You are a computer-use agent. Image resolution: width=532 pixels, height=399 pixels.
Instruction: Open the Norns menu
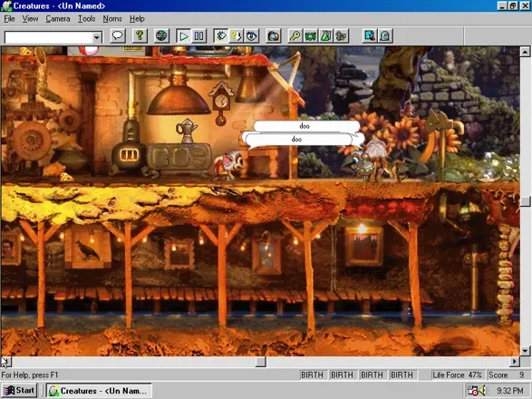click(x=112, y=19)
